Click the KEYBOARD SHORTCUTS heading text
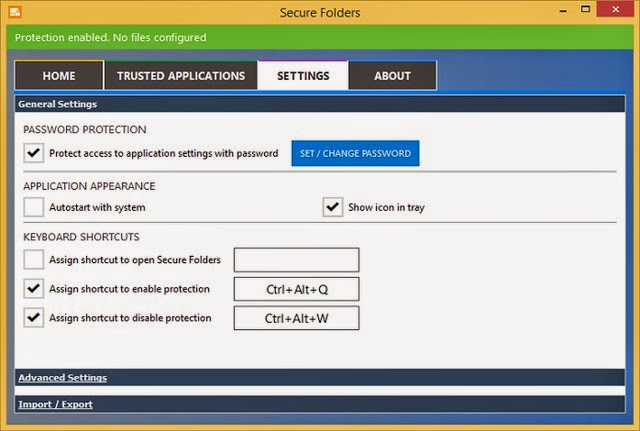Image resolution: width=640 pixels, height=431 pixels. [81, 237]
